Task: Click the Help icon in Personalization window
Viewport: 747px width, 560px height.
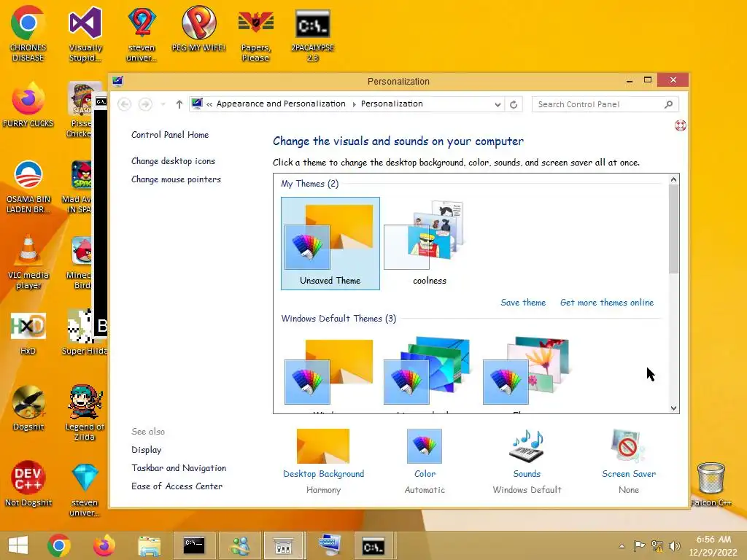Action: pos(681,125)
